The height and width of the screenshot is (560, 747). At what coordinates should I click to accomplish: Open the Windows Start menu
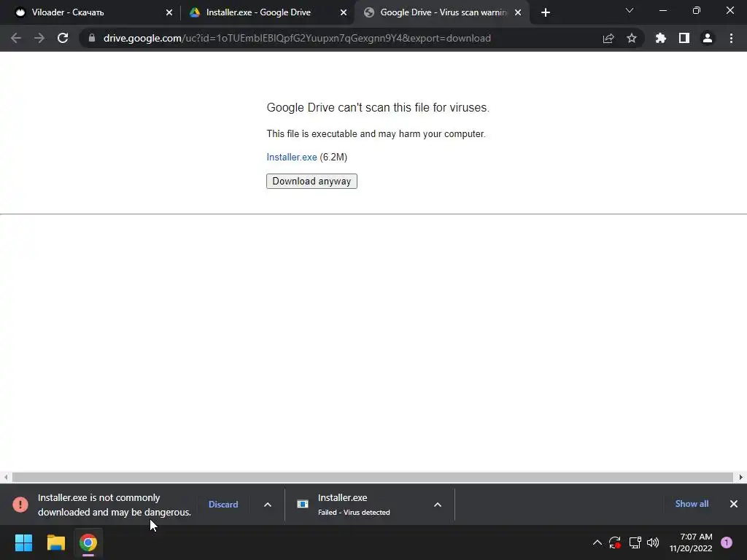(24, 542)
